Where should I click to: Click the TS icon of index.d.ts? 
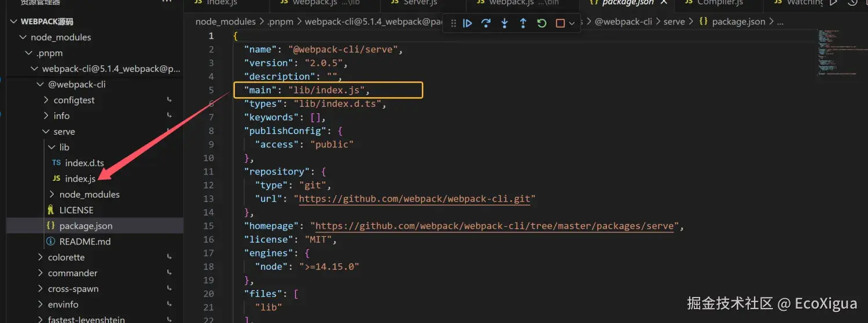tap(56, 163)
